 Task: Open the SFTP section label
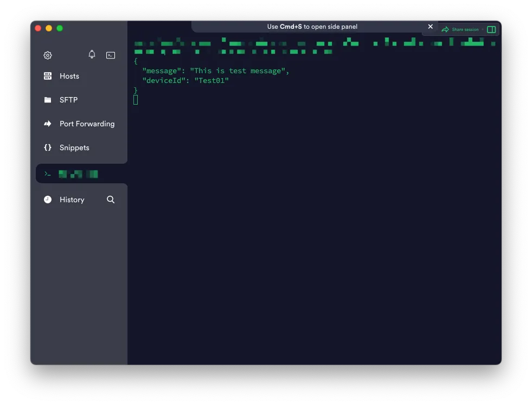69,100
